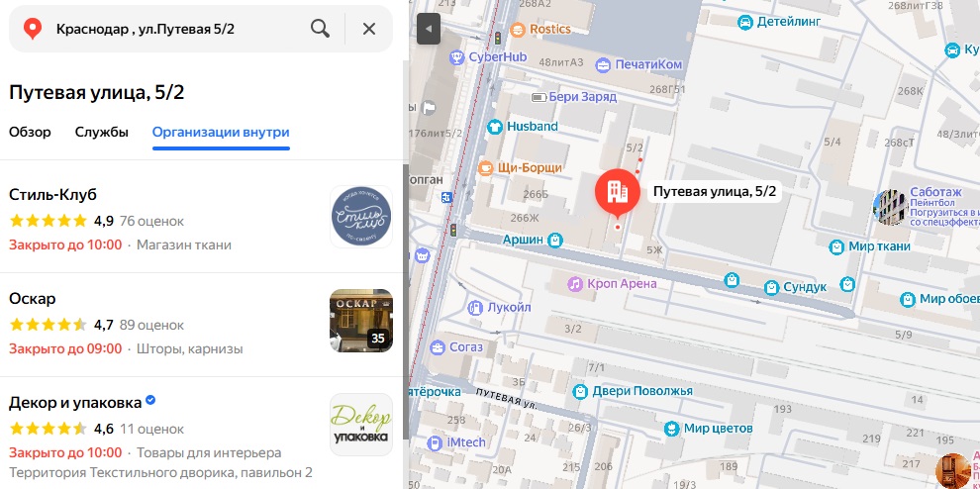Select the Организации внутри tab
The image size is (980, 489).
coord(221,133)
